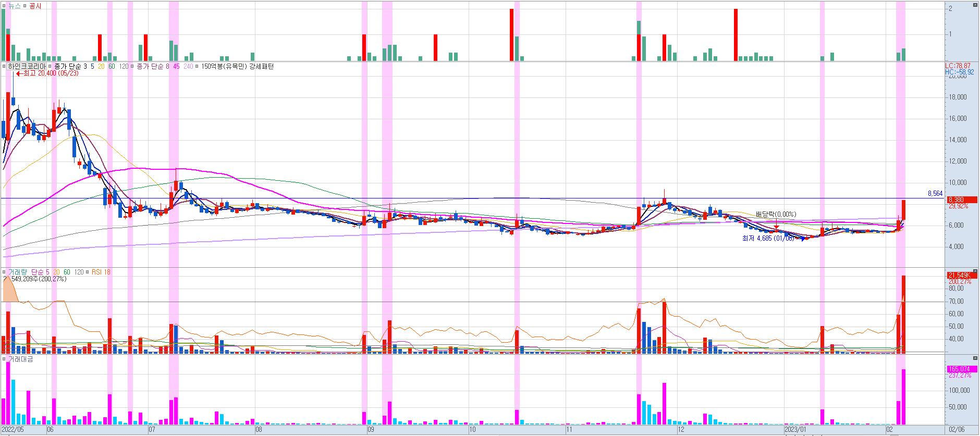Click the 100,000 trading value axis label

959,390
